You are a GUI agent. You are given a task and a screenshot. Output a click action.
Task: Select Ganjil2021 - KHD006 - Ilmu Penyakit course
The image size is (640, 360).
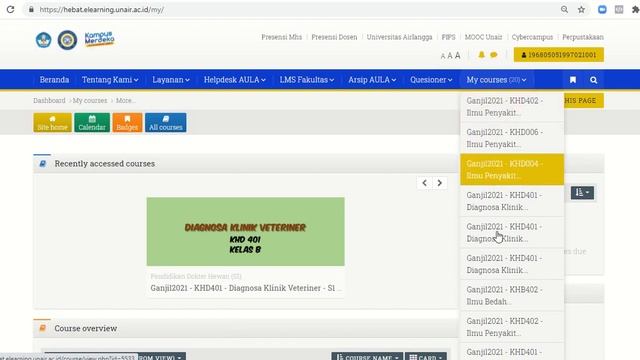click(x=512, y=138)
